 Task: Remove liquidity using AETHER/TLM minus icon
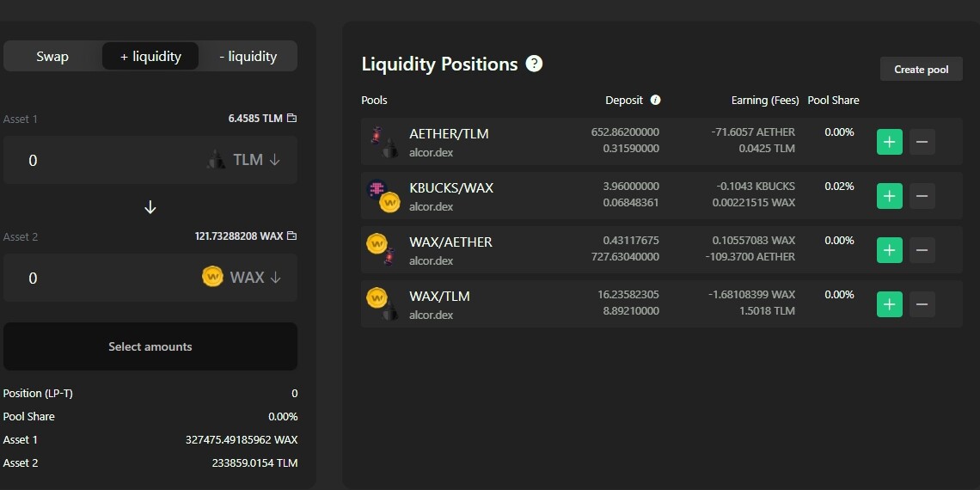point(922,142)
